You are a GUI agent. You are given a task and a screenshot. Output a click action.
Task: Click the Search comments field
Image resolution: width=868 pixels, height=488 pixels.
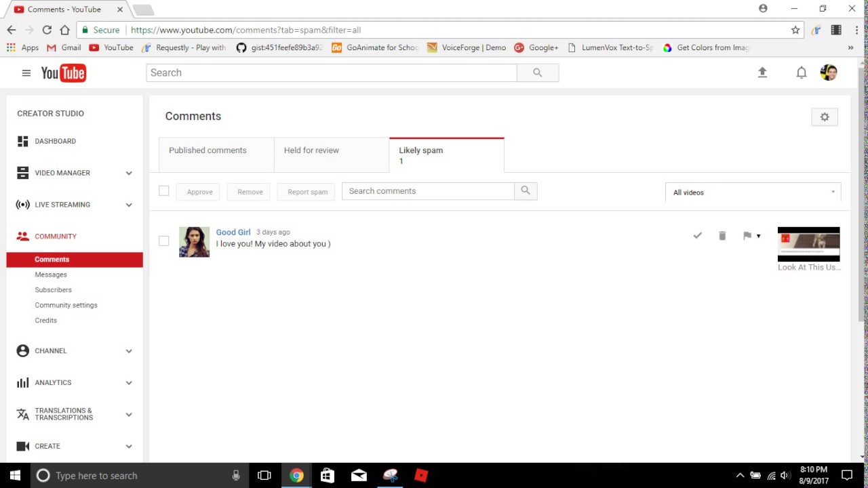[x=428, y=191]
